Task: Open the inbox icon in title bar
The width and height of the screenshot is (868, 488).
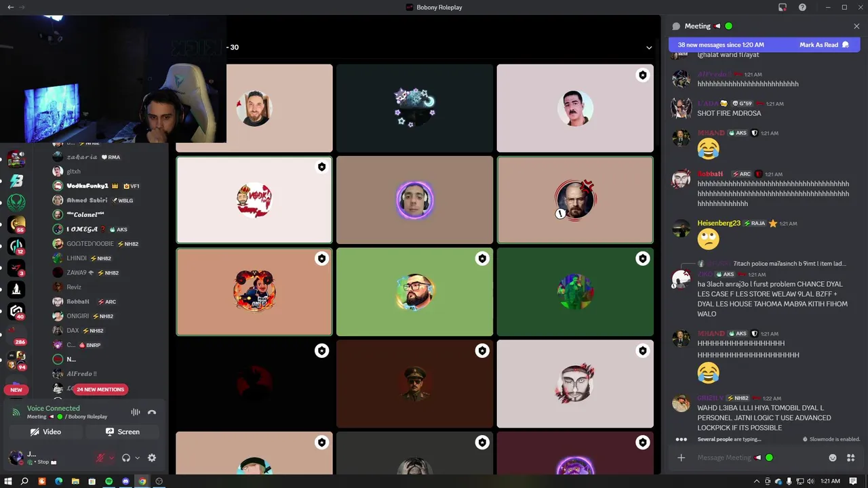Action: 783,7
